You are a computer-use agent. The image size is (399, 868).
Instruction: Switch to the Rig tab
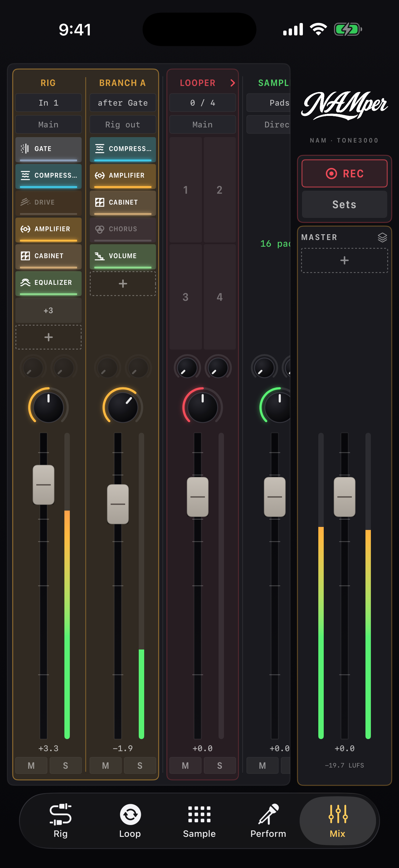(60, 821)
